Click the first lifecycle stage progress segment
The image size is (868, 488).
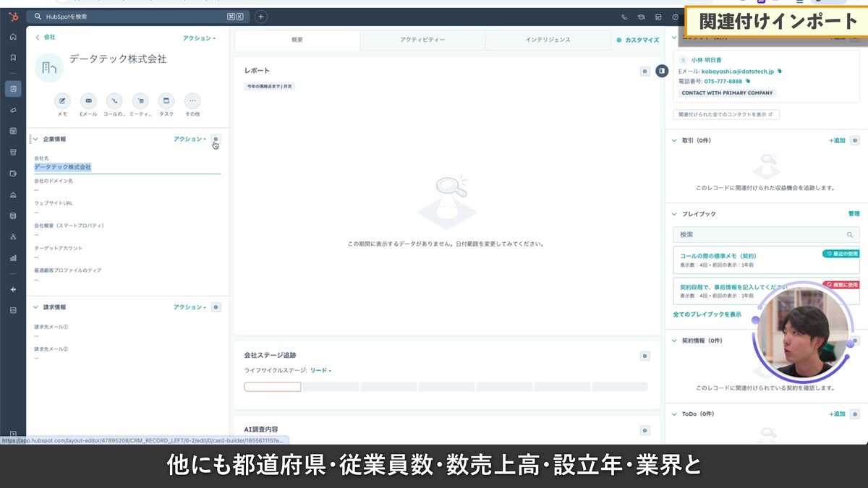[x=273, y=387]
